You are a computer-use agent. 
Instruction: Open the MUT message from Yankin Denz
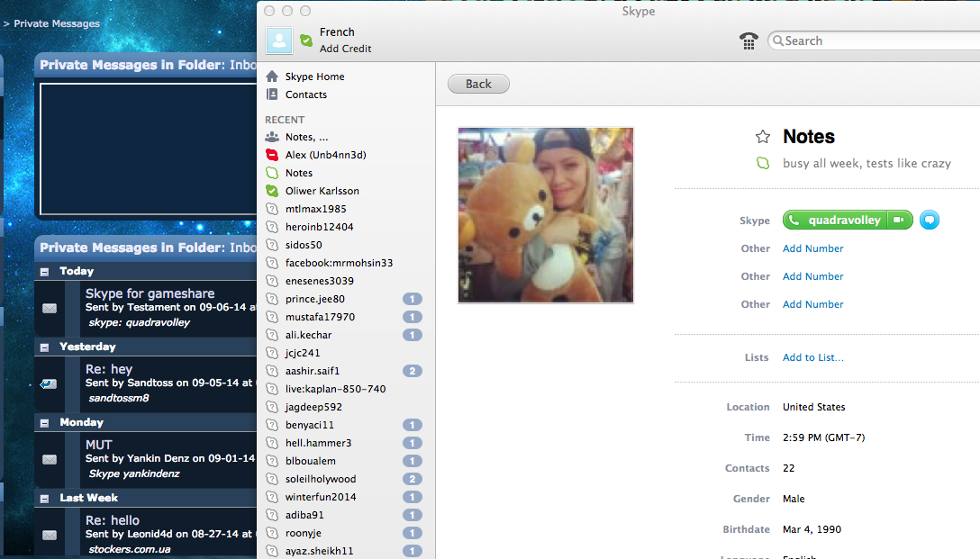click(x=99, y=445)
